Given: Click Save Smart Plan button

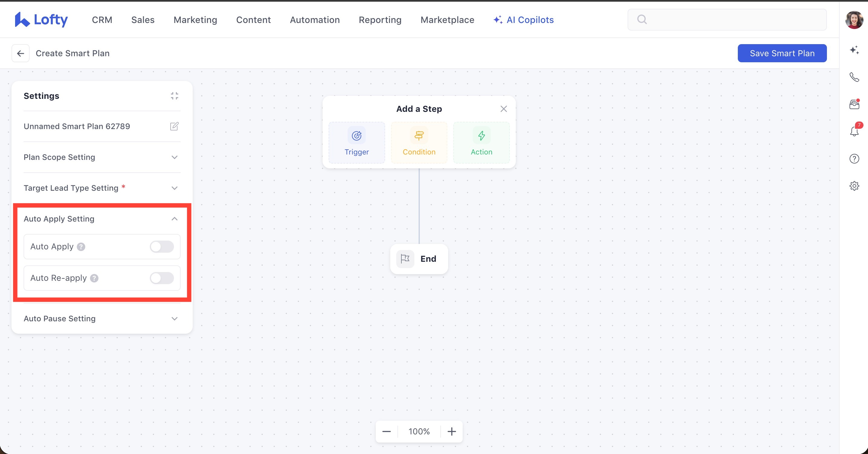Looking at the screenshot, I should pos(782,53).
